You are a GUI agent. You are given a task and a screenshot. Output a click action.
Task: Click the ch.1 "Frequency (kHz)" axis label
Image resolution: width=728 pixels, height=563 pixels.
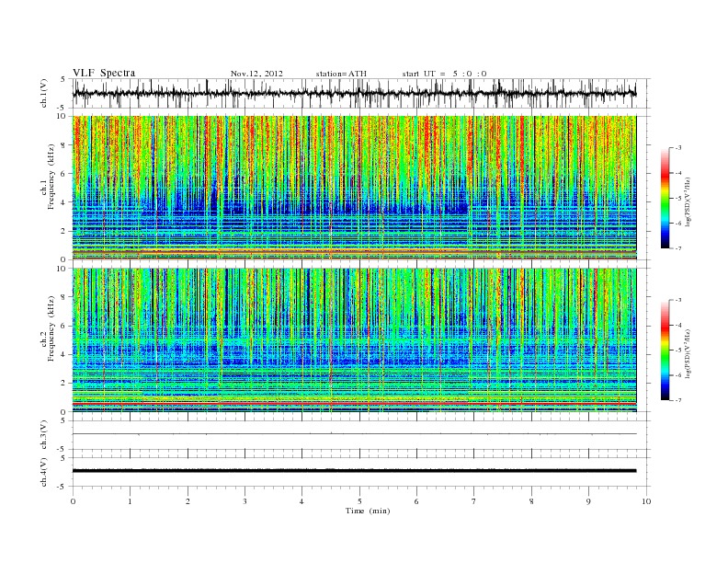pos(51,177)
